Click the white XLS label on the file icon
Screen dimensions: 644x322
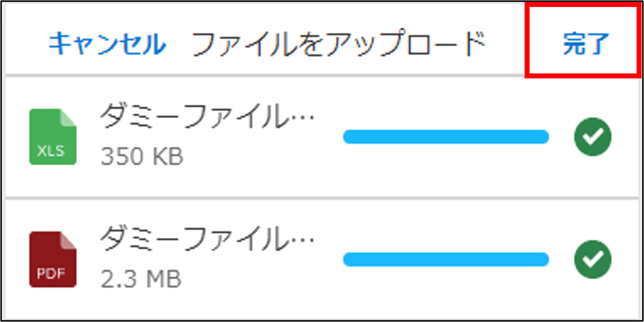[51, 151]
